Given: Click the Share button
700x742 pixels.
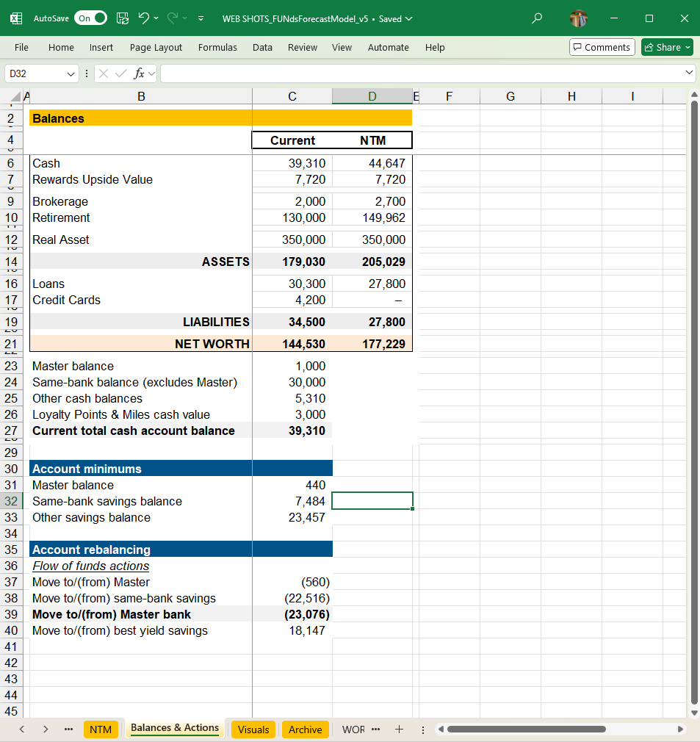Looking at the screenshot, I should point(667,47).
